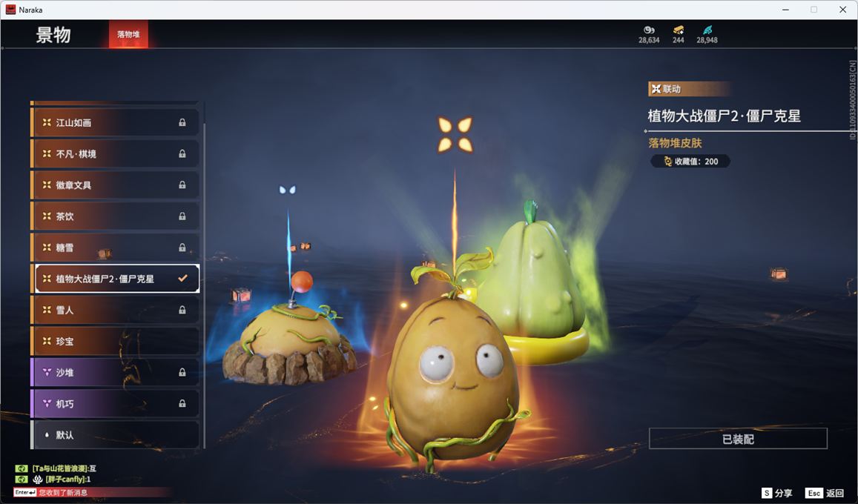The width and height of the screenshot is (858, 504).
Task: Select the 糖雪 skin in the list
Action: [115, 248]
